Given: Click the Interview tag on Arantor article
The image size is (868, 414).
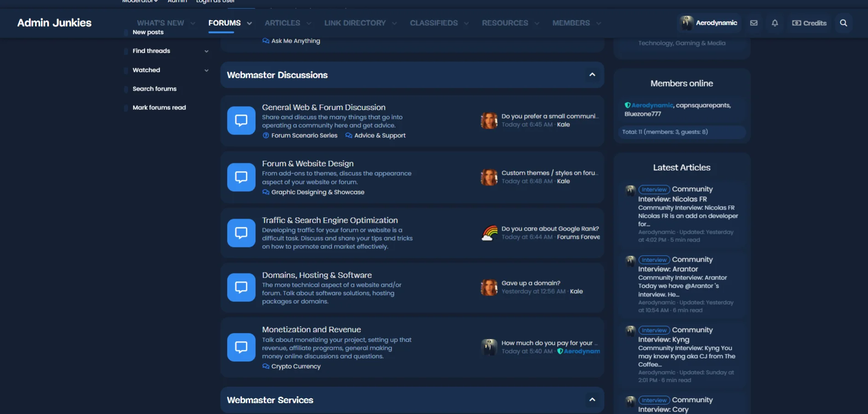Looking at the screenshot, I should 654,260.
